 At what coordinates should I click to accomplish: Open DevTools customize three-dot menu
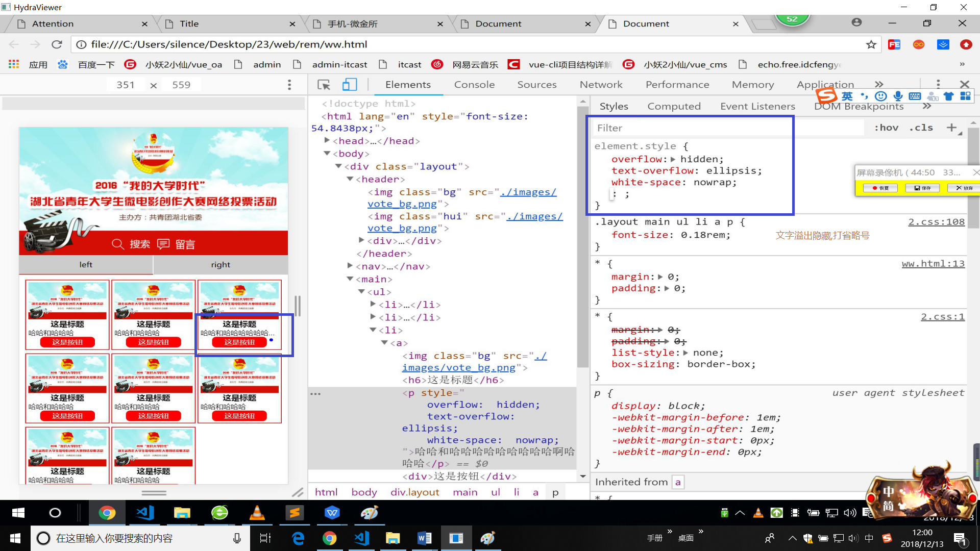click(x=938, y=84)
